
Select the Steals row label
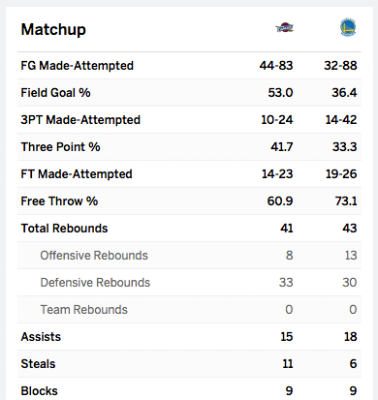[x=38, y=364]
